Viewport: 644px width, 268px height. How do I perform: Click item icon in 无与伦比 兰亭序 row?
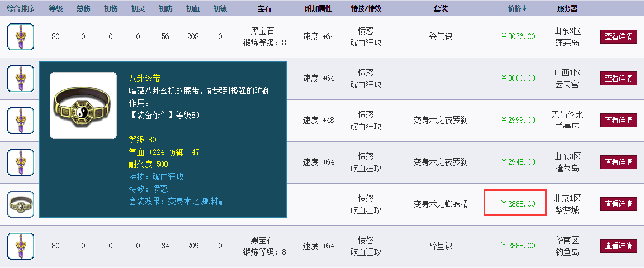[x=21, y=120]
